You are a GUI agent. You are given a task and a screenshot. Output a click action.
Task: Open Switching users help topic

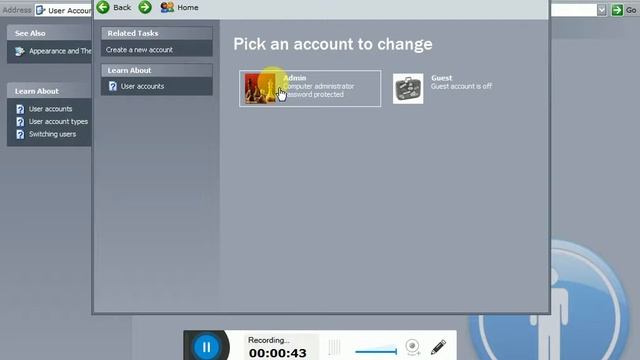coord(52,134)
